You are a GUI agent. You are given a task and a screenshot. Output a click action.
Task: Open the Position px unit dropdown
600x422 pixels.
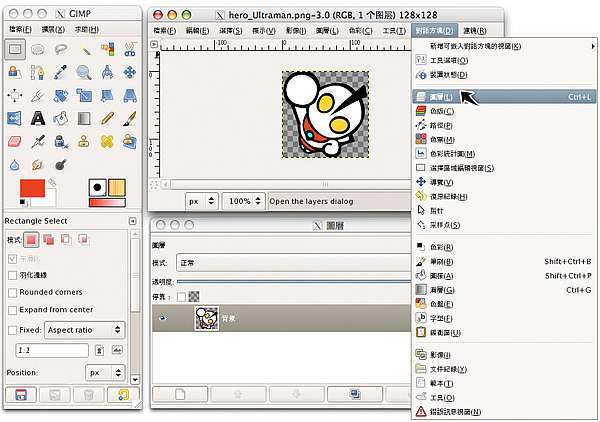click(x=105, y=372)
